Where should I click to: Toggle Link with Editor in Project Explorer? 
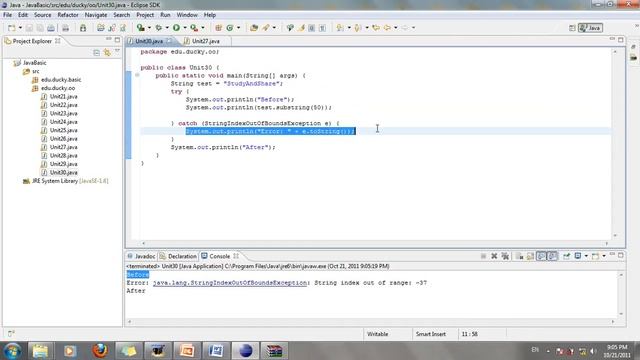click(107, 53)
